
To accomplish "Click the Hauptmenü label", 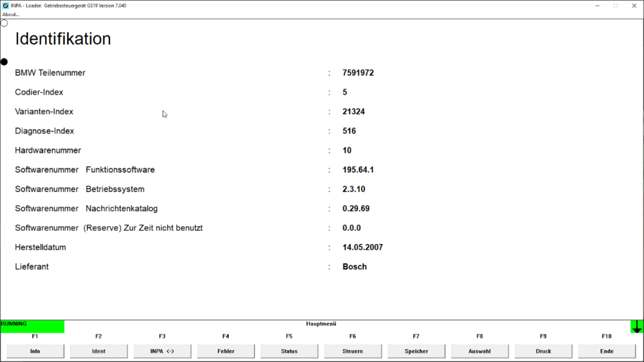I will coord(321,324).
